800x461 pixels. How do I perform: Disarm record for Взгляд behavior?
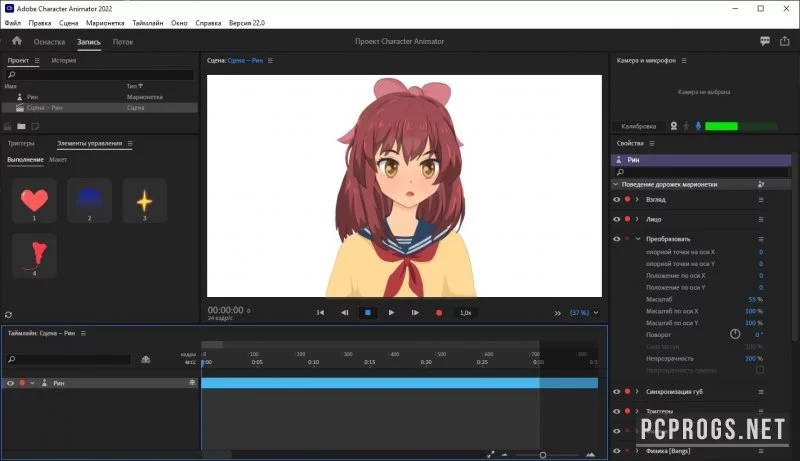pyautogui.click(x=628, y=199)
